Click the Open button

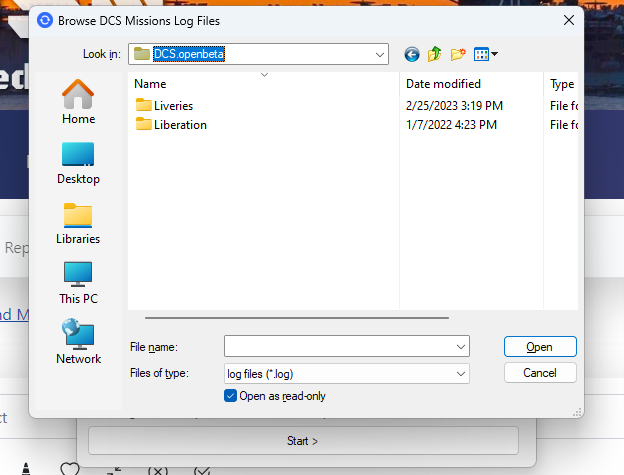pos(540,347)
